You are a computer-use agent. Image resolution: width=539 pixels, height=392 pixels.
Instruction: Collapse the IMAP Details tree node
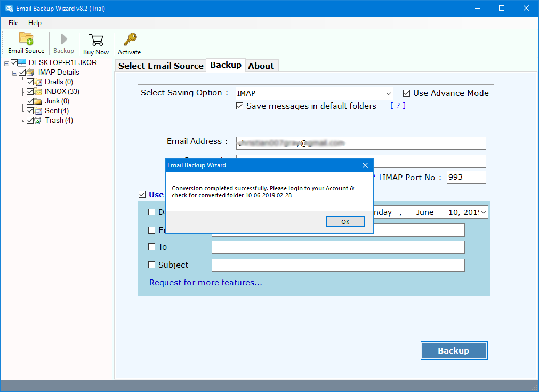[x=14, y=73]
